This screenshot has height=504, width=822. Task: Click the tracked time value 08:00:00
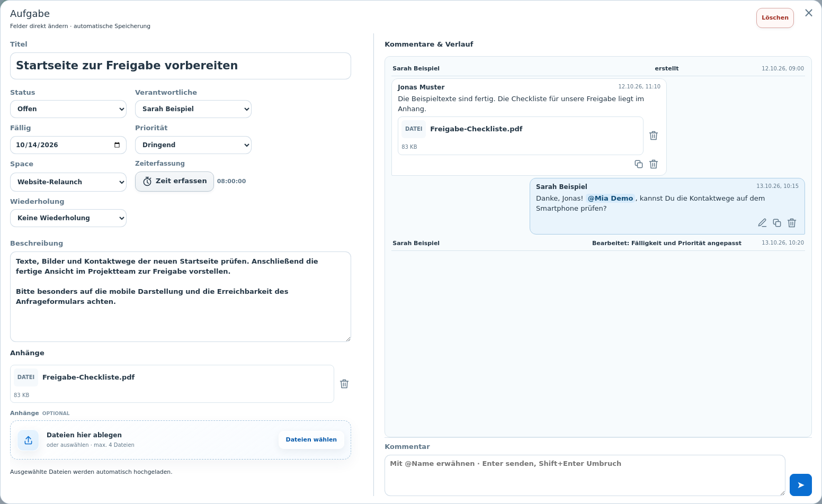[x=231, y=181]
